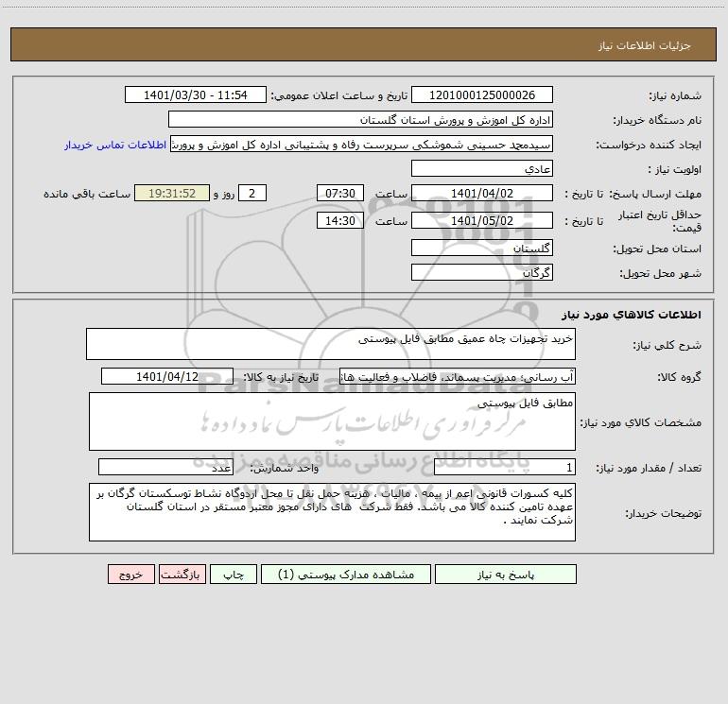Click the delivery province field گلستان

click(x=482, y=249)
